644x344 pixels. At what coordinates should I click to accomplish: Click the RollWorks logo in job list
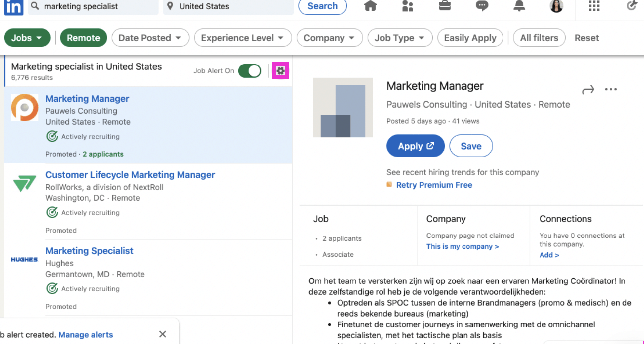24,184
